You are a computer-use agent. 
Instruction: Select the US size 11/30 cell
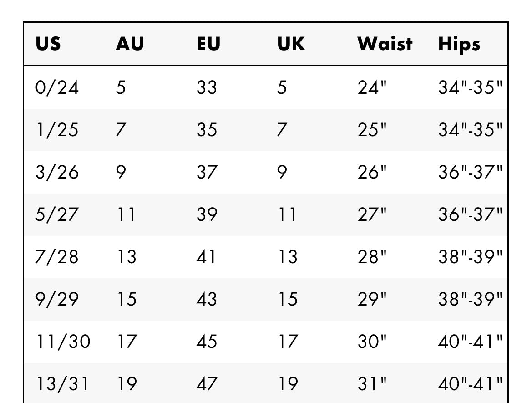point(63,342)
